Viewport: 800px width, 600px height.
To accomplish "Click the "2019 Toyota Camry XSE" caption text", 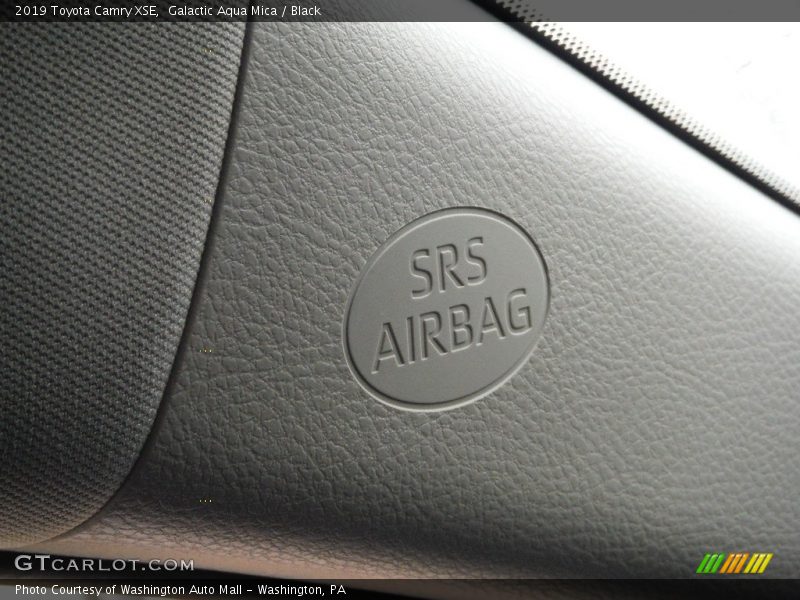I will 86,11.
